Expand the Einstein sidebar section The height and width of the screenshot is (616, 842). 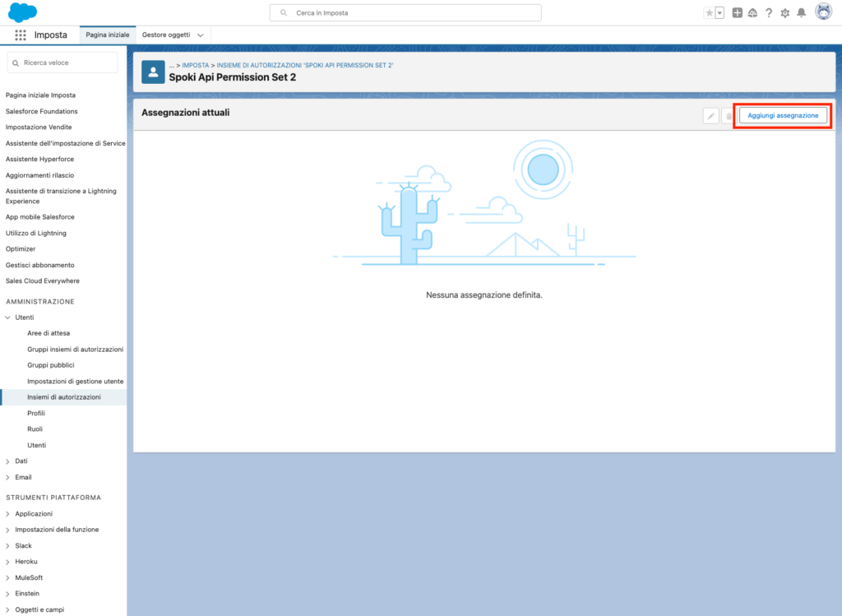(8, 594)
